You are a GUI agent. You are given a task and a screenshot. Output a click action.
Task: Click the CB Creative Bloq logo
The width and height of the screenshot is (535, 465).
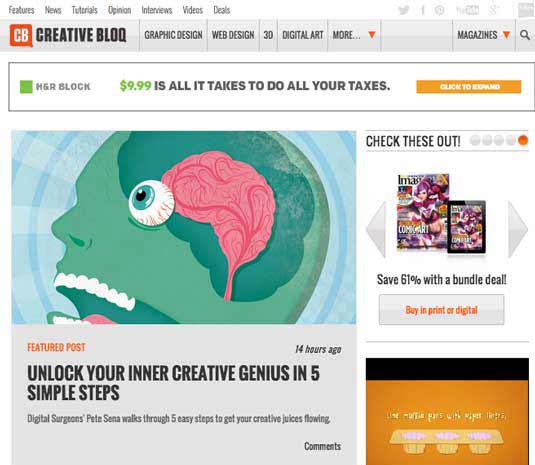(68, 35)
